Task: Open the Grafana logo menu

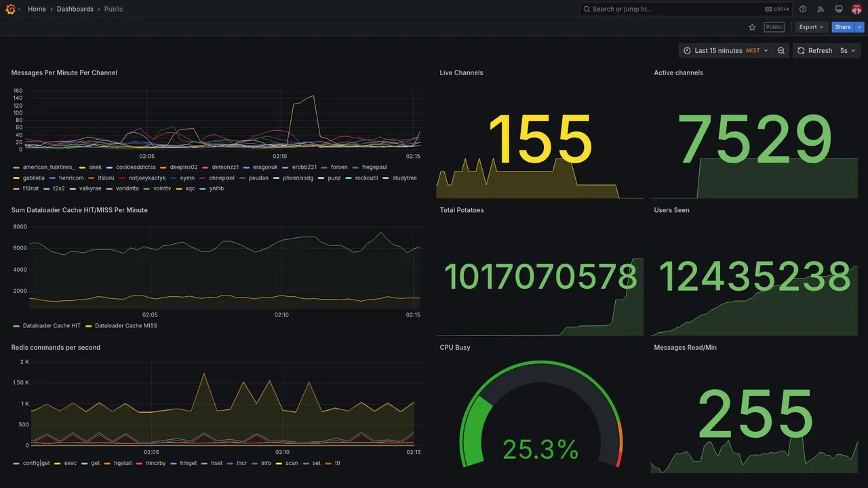Action: point(10,9)
